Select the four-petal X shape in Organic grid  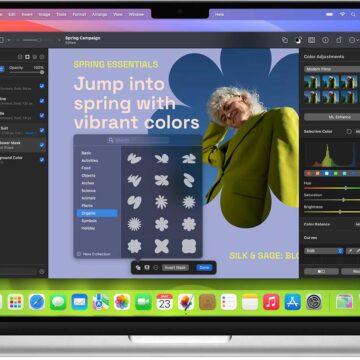pyautogui.click(x=162, y=246)
